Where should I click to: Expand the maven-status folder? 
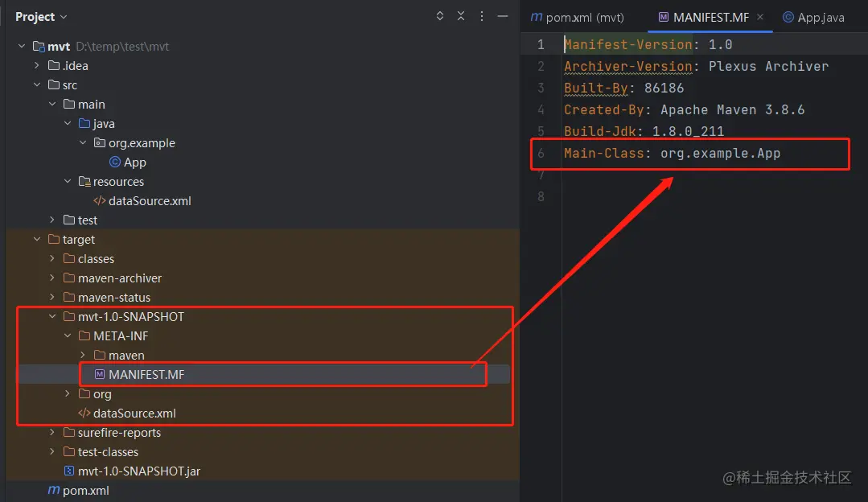tap(52, 297)
